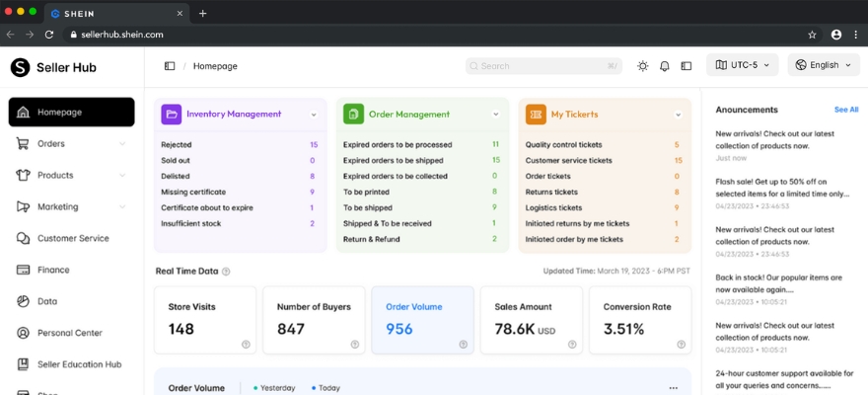Open Seller Education Hub in the sidebar

(71, 364)
